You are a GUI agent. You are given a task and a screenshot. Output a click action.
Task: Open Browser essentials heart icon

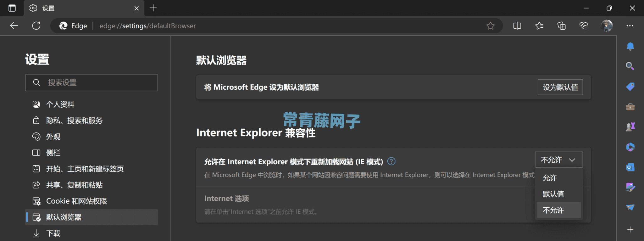coord(584,26)
